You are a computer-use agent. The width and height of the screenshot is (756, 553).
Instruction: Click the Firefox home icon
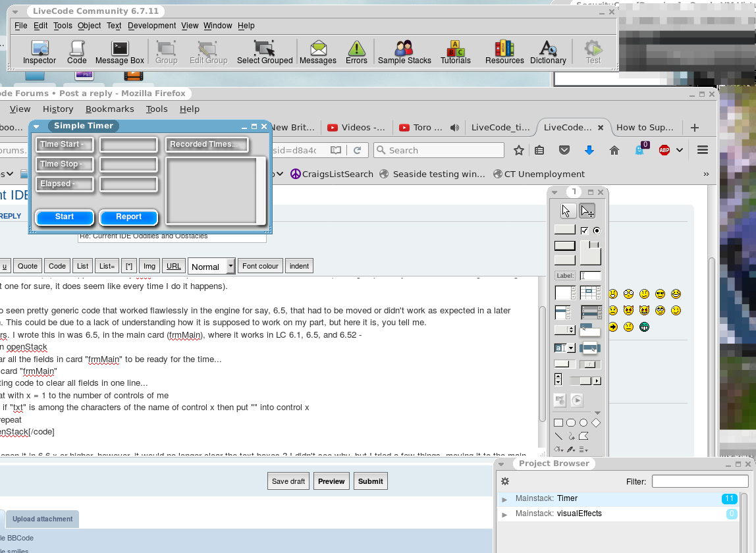pyautogui.click(x=614, y=151)
